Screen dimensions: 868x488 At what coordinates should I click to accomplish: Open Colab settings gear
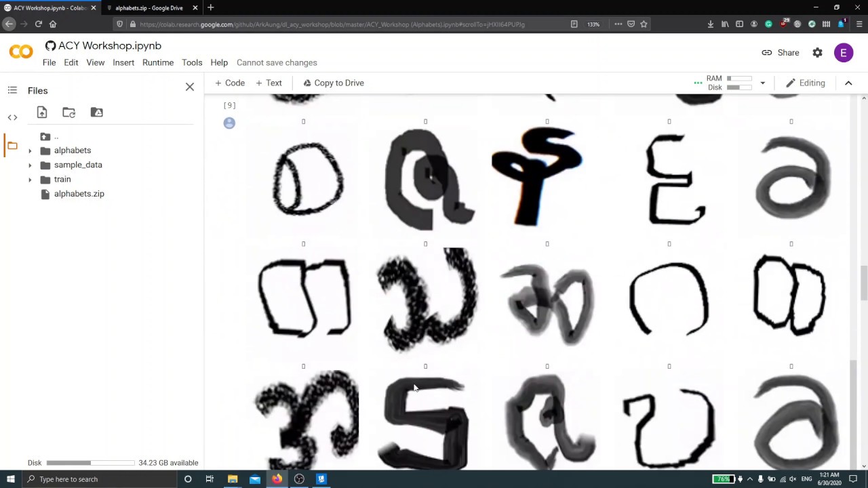818,53
